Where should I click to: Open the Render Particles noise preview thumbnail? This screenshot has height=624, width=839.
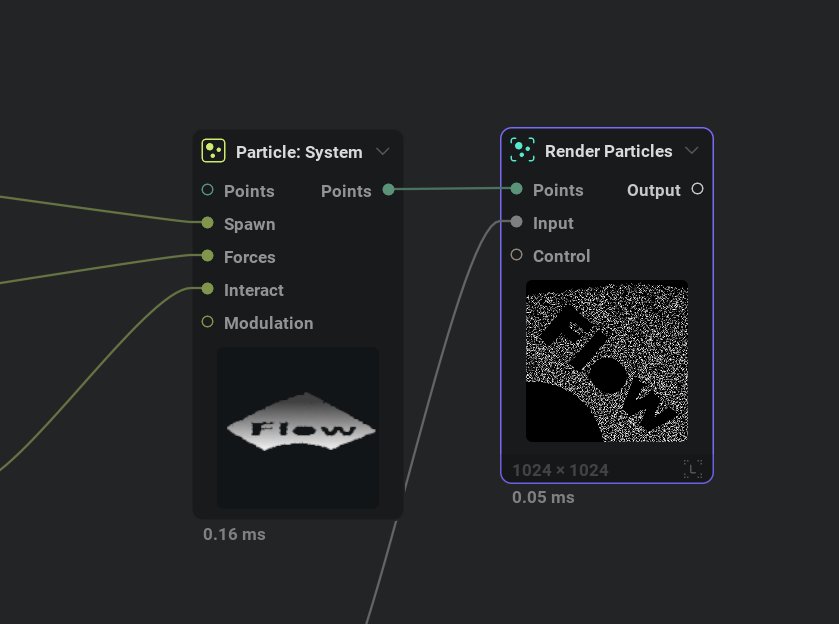tap(607, 361)
